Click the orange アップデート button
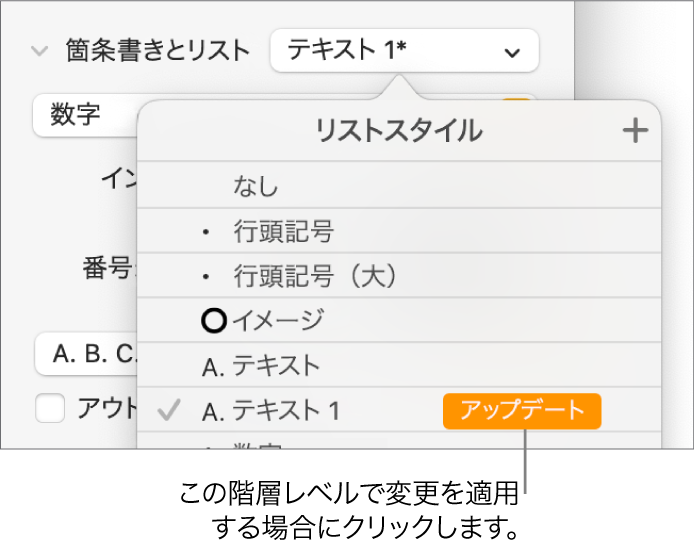The width and height of the screenshot is (694, 551). pos(522,410)
